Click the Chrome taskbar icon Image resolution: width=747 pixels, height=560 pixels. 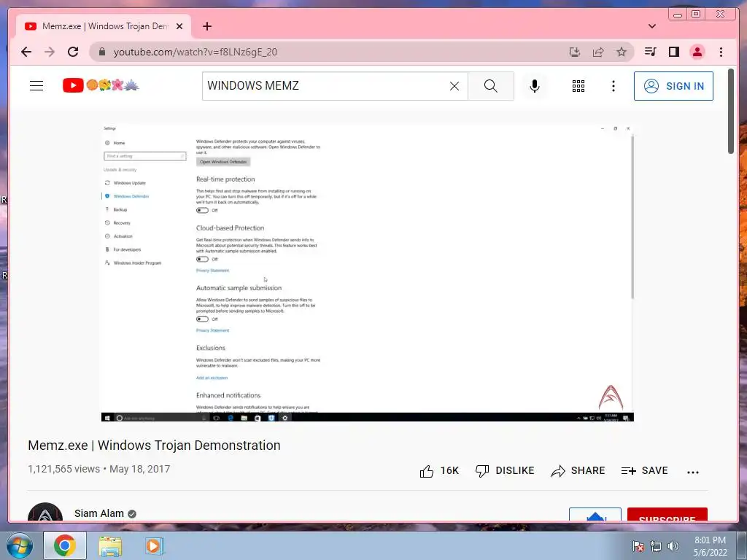point(65,545)
